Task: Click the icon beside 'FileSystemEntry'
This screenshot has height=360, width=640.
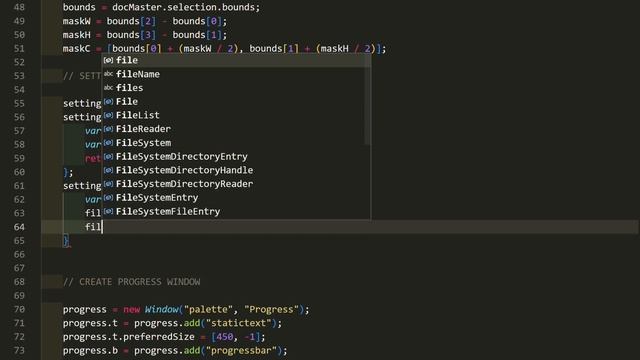Action: 108,198
